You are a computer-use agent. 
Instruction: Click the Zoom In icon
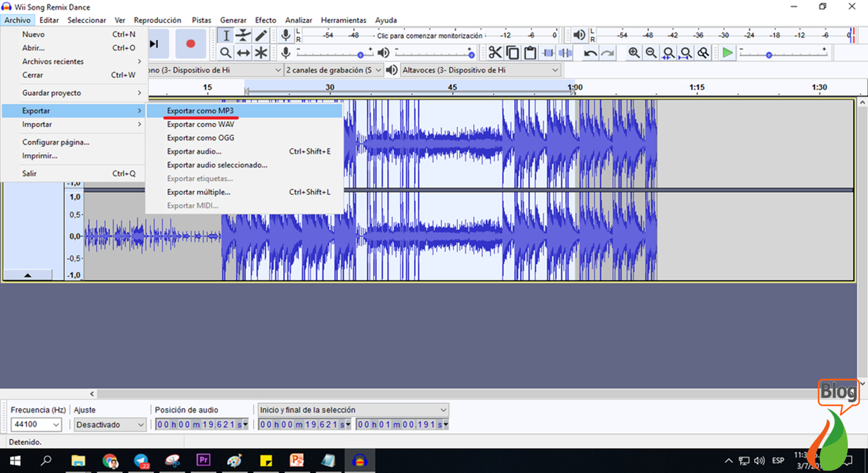click(634, 52)
